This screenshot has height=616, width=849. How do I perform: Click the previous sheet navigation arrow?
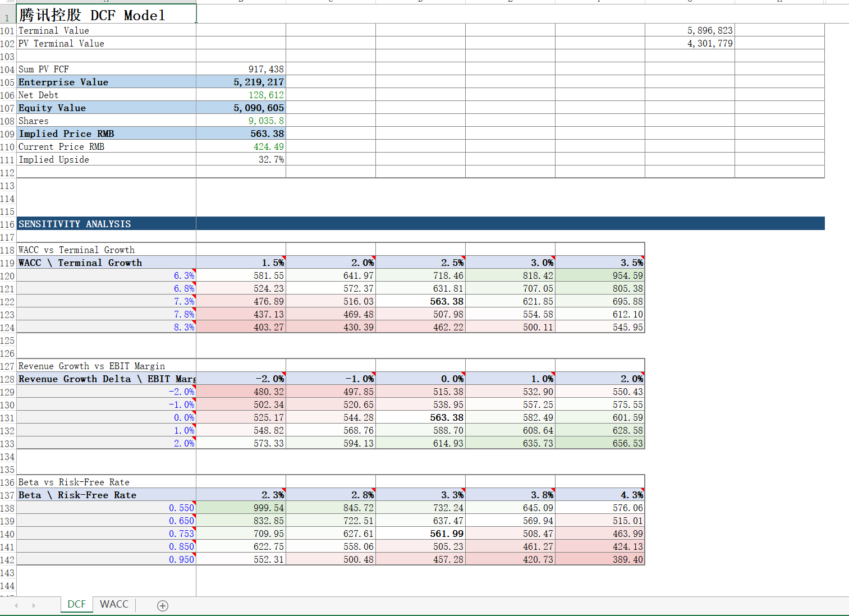point(16,605)
